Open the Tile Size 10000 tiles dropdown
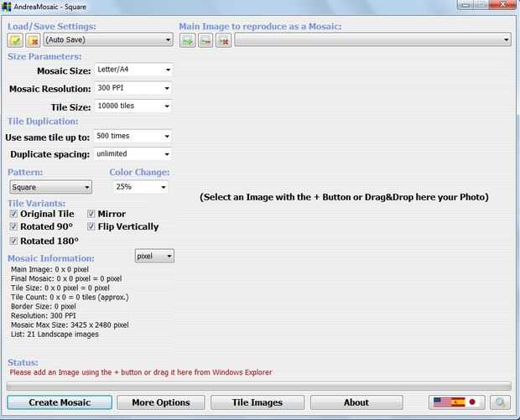This screenshot has height=420, width=520. [x=133, y=106]
